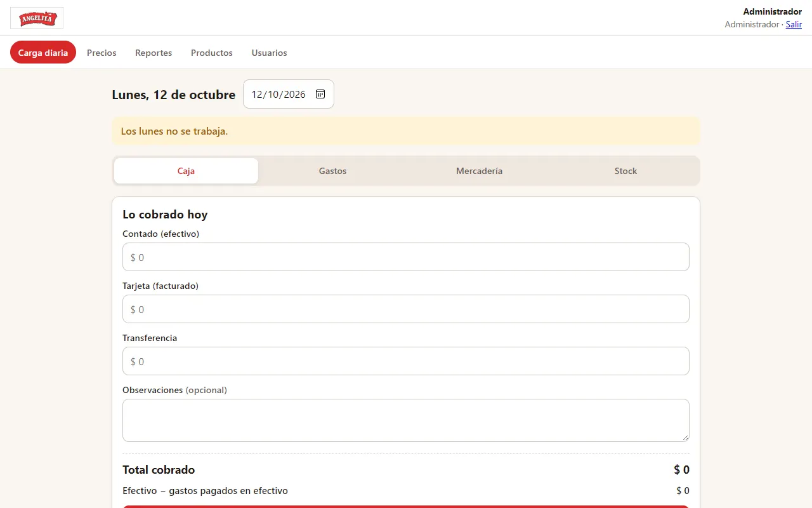Select the Carga diaria menu item

[x=43, y=53]
